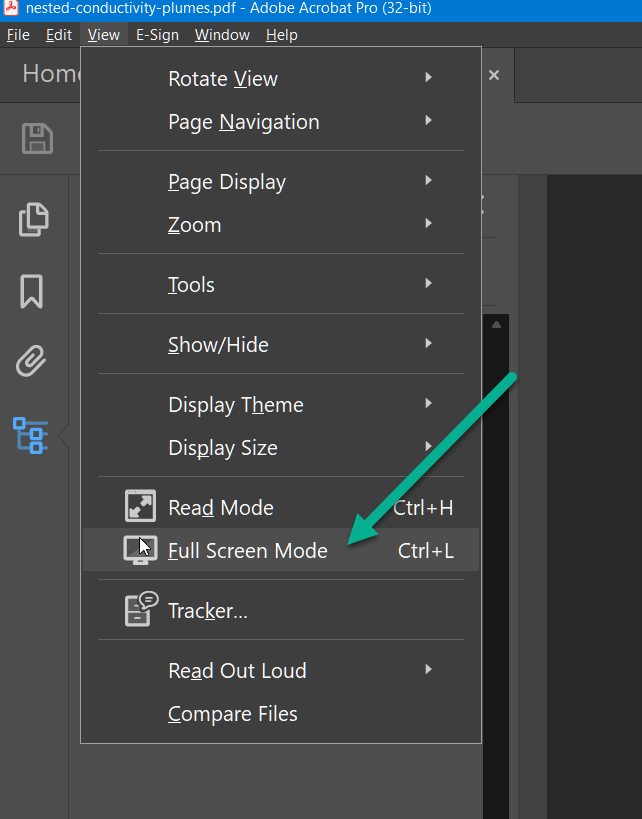Click the Save file floppy disk icon
Screen dimensions: 642x819
pyautogui.click(x=37, y=139)
